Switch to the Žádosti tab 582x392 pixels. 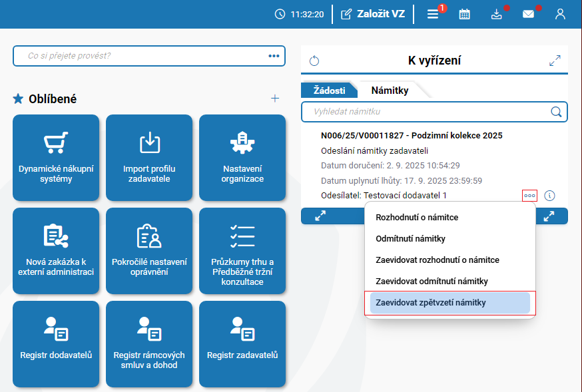point(329,90)
